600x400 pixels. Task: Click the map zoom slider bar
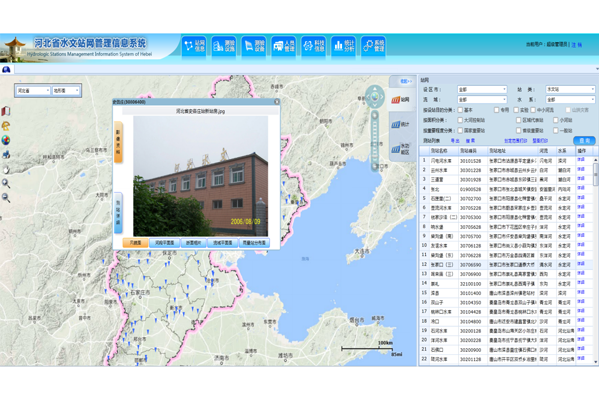pyautogui.click(x=374, y=130)
